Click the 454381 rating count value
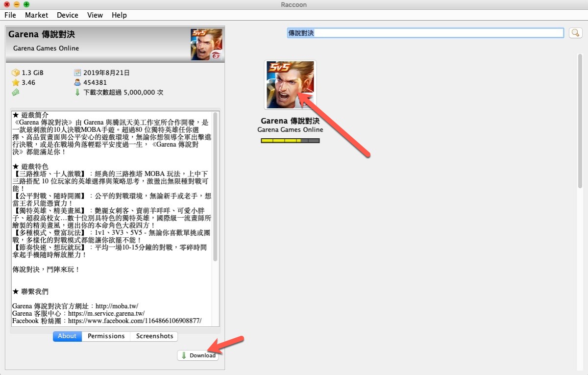The image size is (588, 375). tap(95, 82)
